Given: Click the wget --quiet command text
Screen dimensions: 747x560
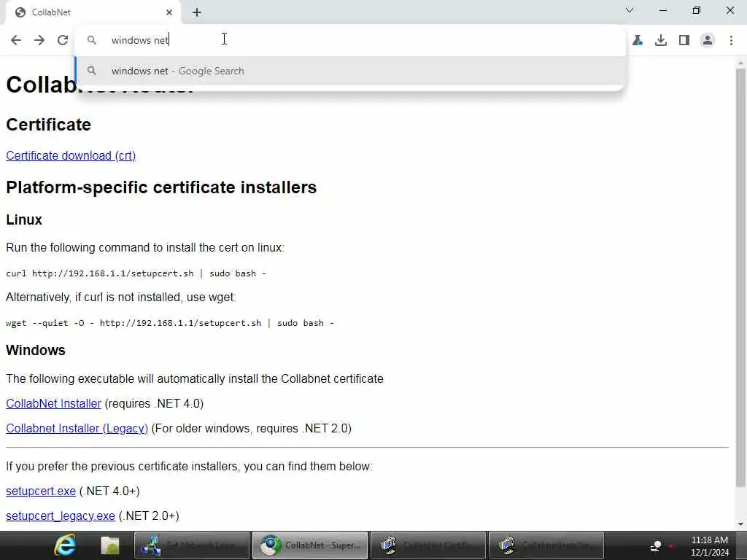Looking at the screenshot, I should tap(169, 323).
